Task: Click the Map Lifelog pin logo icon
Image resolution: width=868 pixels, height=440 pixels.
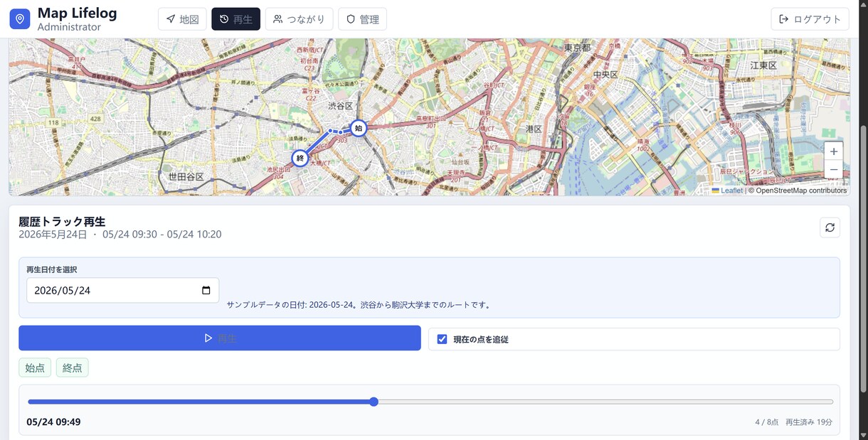Action: coord(20,19)
